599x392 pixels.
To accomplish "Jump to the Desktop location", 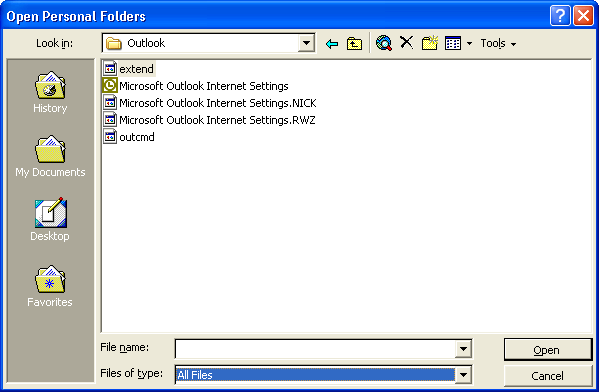I will (50, 220).
